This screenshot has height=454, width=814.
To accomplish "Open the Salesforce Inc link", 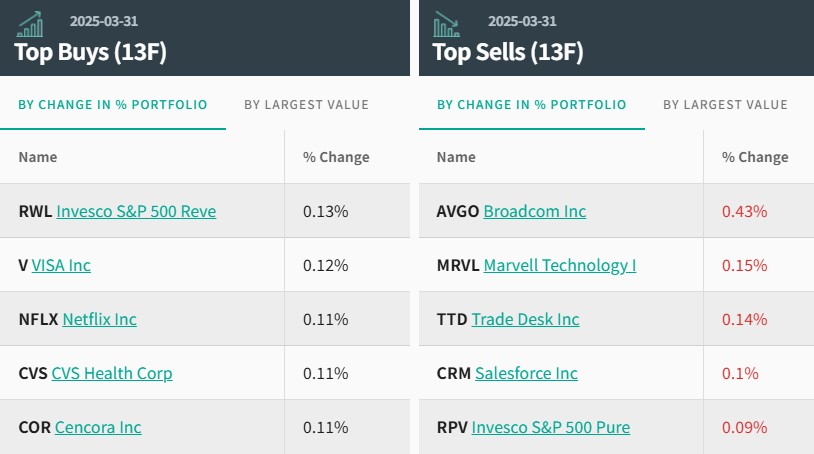I will pos(526,373).
